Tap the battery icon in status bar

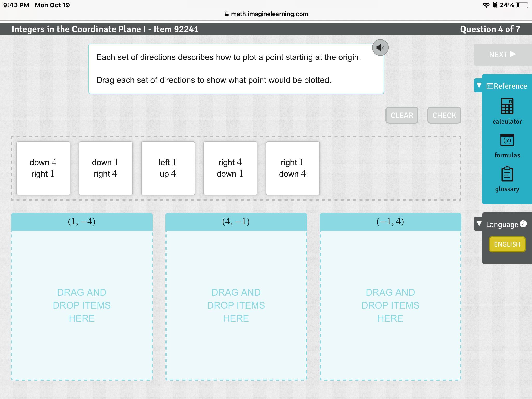click(522, 5)
